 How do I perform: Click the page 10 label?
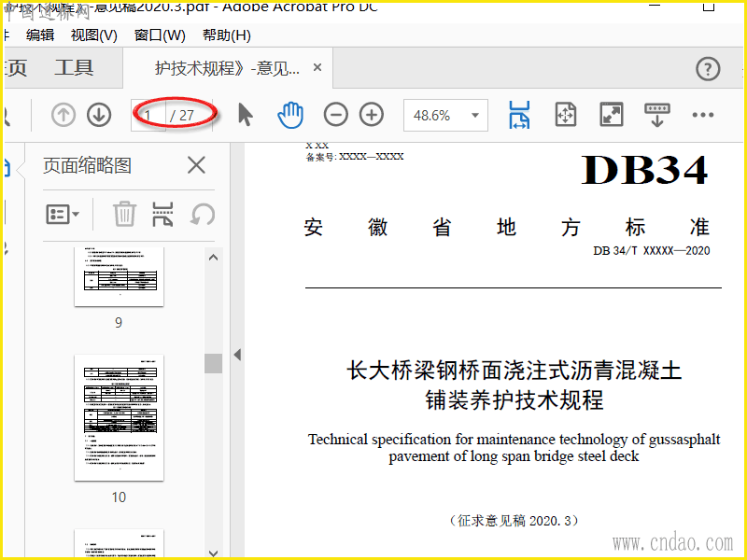(119, 497)
